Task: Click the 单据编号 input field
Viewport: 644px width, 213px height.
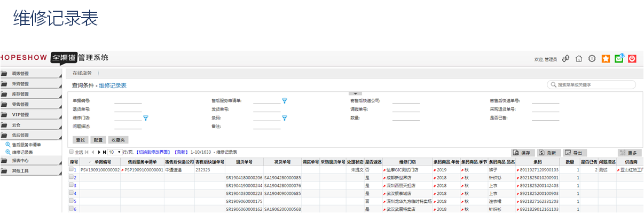Action: click(128, 100)
